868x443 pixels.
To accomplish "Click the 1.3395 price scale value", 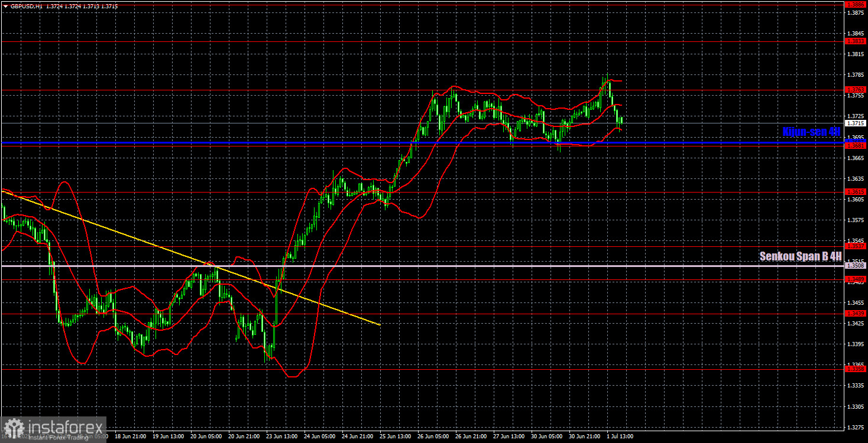I will pos(856,344).
